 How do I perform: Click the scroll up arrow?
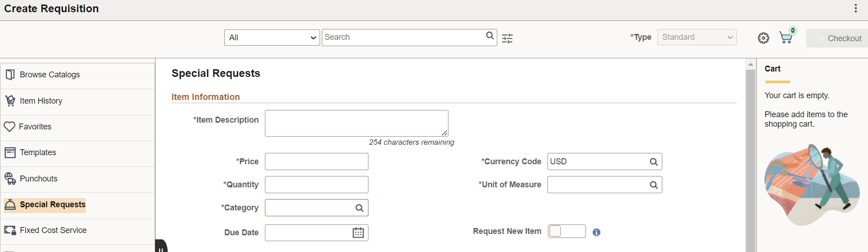pos(750,65)
